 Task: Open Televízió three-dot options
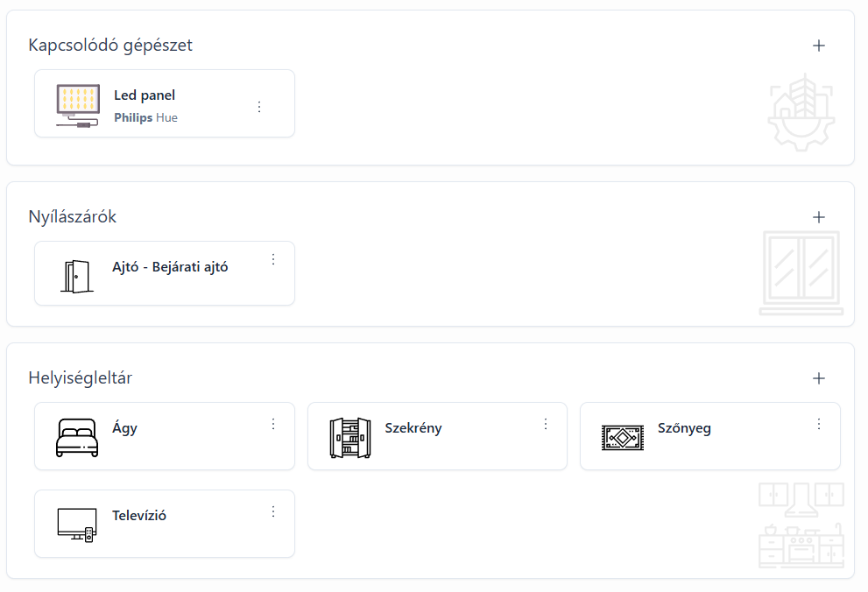pos(273,511)
